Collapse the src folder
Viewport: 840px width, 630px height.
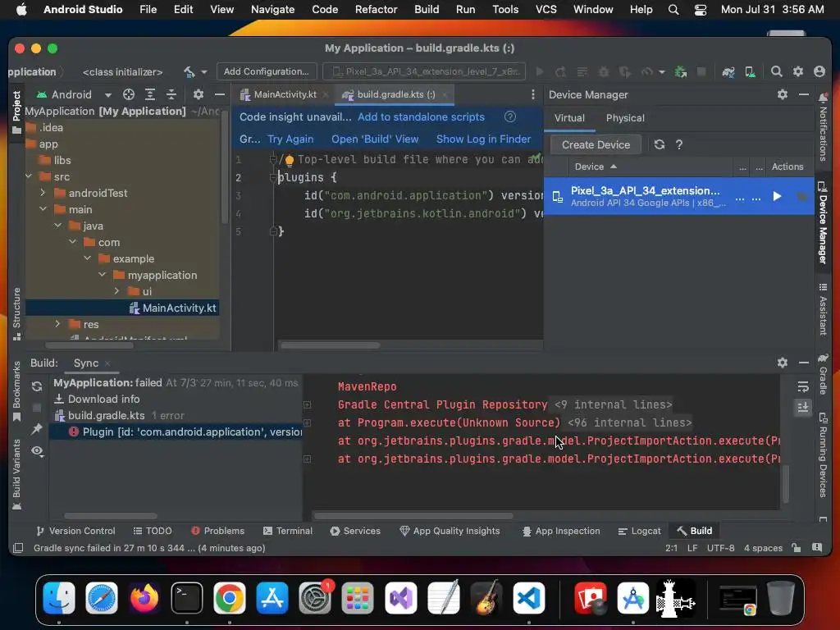coord(29,176)
